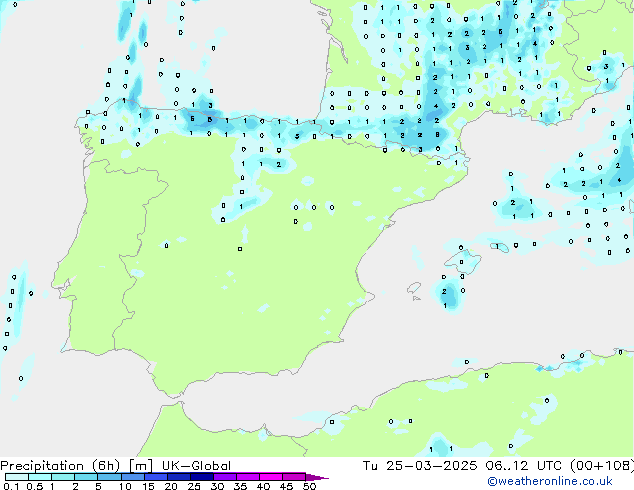Image resolution: width=634 pixels, height=490 pixels.
Task: Click the '40' legend scale label
Action: (263, 486)
